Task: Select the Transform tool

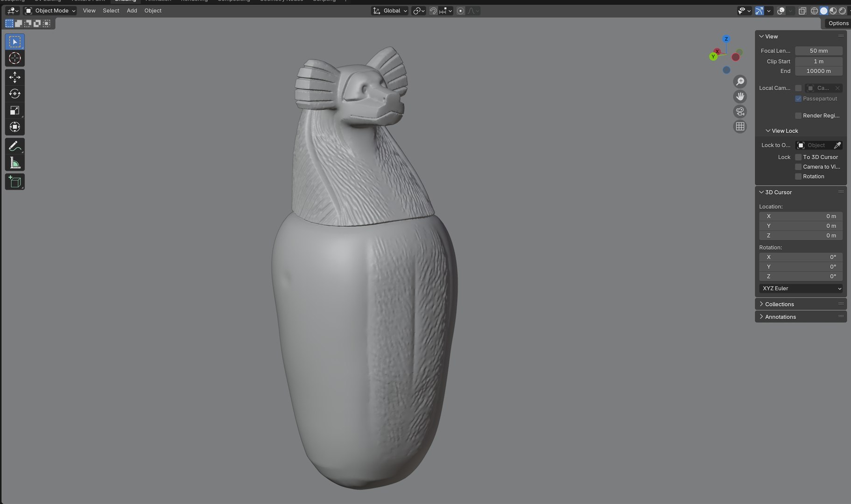Action: (x=15, y=127)
